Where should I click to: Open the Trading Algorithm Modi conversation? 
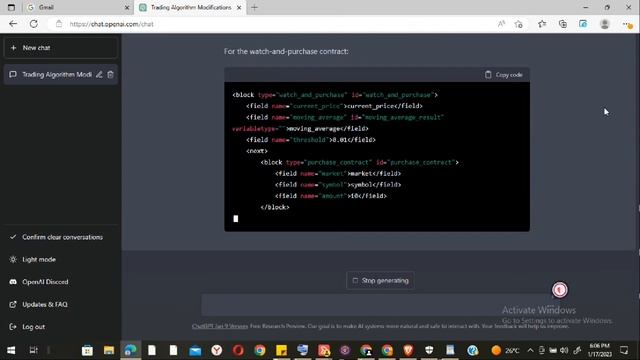(x=57, y=75)
